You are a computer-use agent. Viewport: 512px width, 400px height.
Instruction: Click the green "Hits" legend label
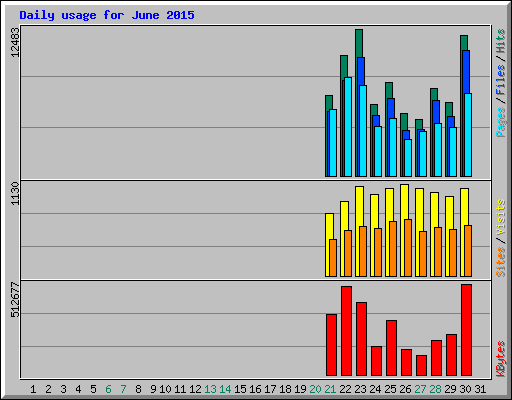pyautogui.click(x=501, y=41)
